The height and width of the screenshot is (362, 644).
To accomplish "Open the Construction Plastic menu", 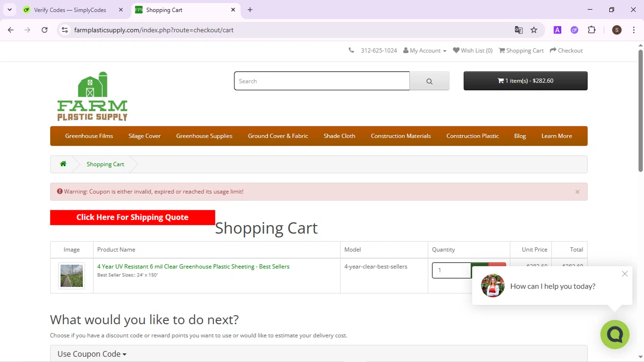I will 473,136.
